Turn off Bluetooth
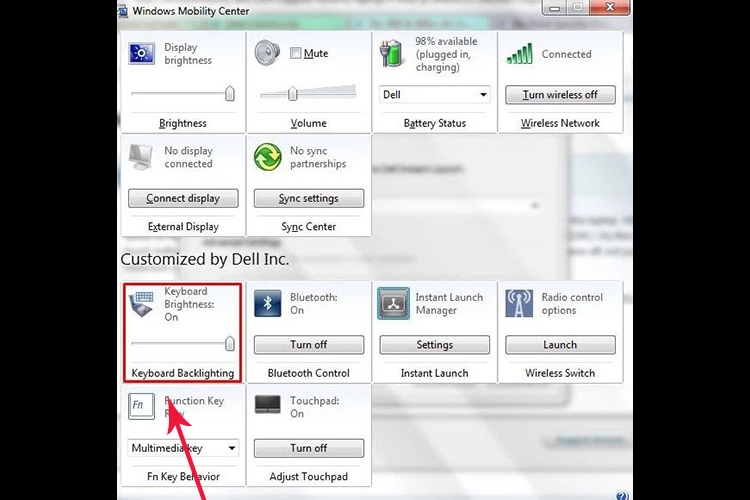 (309, 344)
